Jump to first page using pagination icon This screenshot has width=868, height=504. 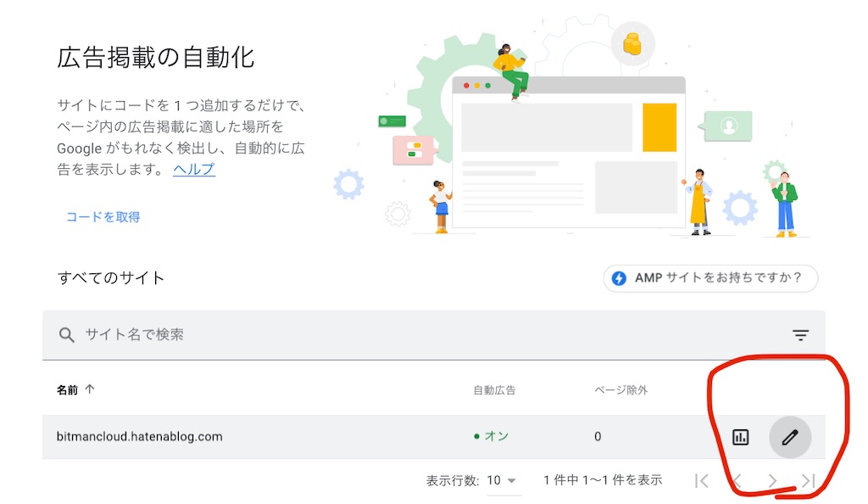701,479
